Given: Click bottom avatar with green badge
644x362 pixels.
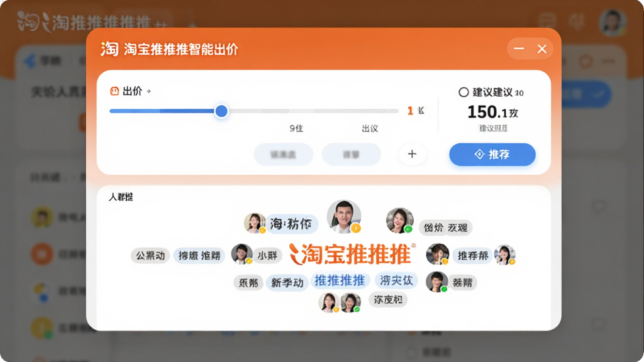Looking at the screenshot, I should click(351, 303).
